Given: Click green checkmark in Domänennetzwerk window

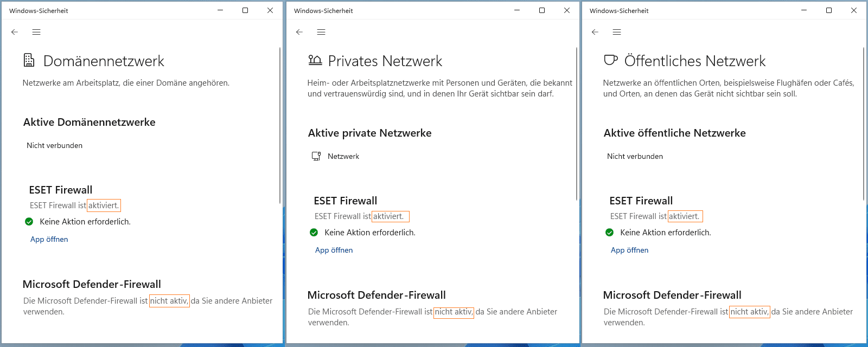Looking at the screenshot, I should [29, 221].
